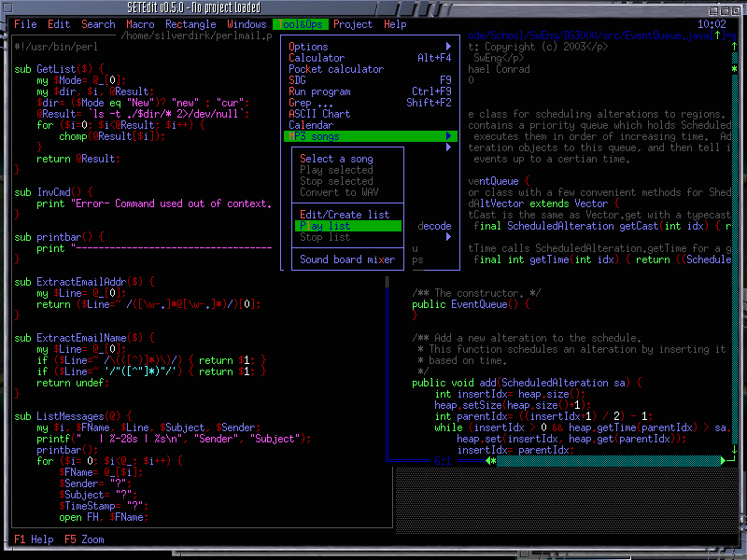Click the SETEdit icon on the title bar

9,7
